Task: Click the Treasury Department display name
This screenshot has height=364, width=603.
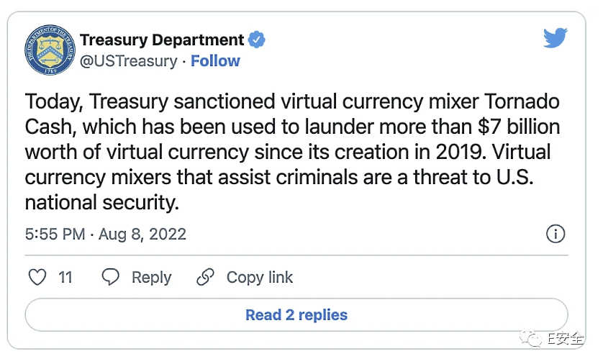Action: (161, 40)
